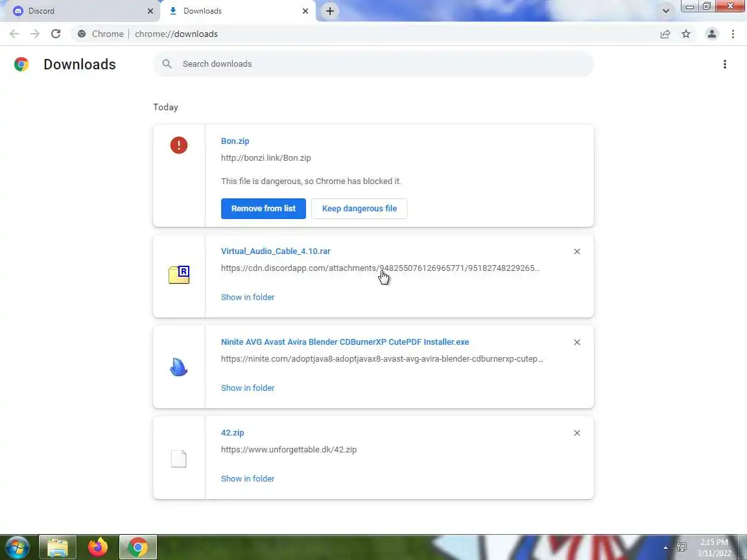Click the Today date heading
747x560 pixels.
coord(165,107)
